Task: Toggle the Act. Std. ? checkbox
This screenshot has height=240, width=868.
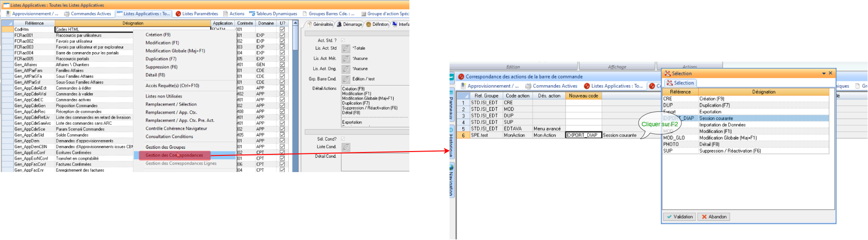Action: [x=343, y=41]
